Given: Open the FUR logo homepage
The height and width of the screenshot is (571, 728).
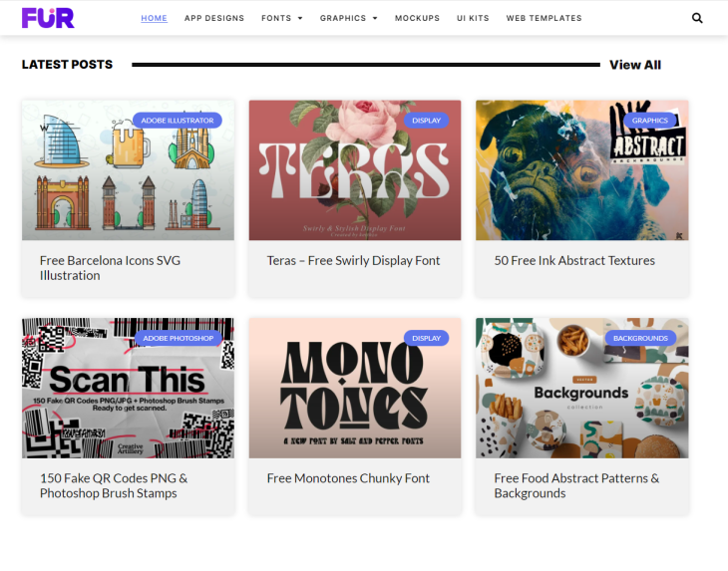Looking at the screenshot, I should pos(48,18).
